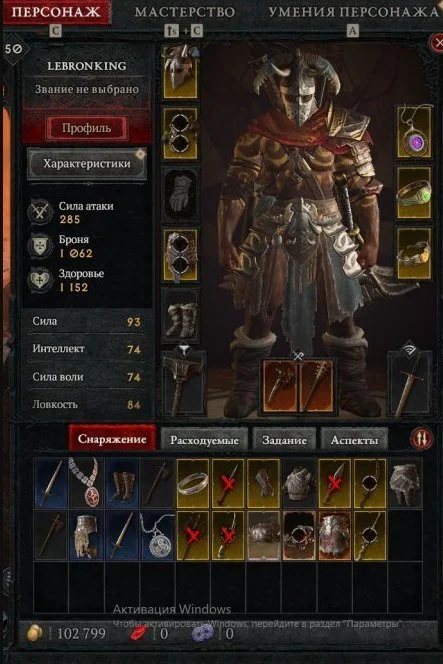This screenshot has width=443, height=664.
Task: Select the equipped amulet with purple gem
Action: 414,133
